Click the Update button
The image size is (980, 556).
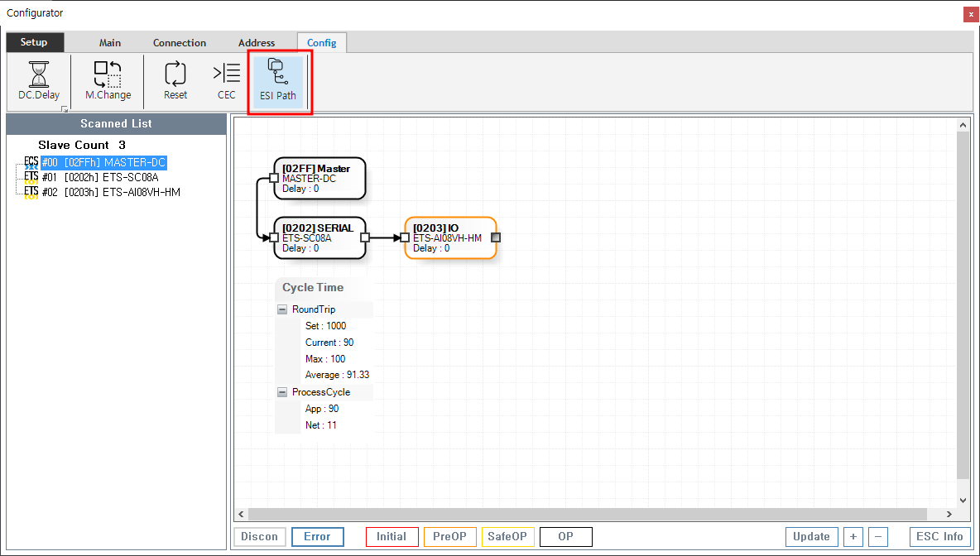coord(811,536)
